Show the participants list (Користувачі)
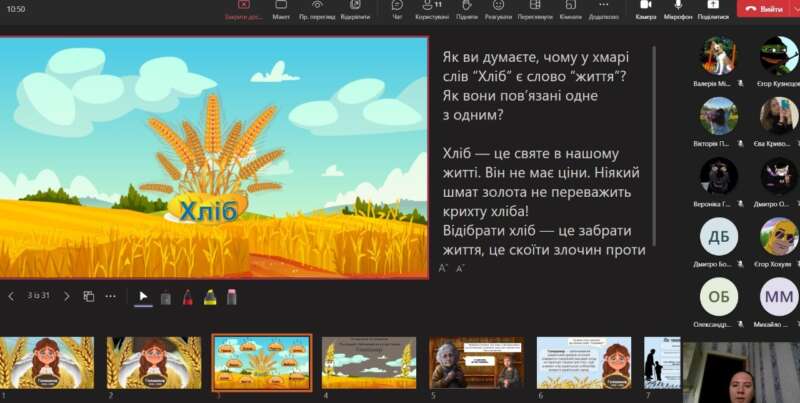This screenshot has width=800, height=403. [432, 9]
